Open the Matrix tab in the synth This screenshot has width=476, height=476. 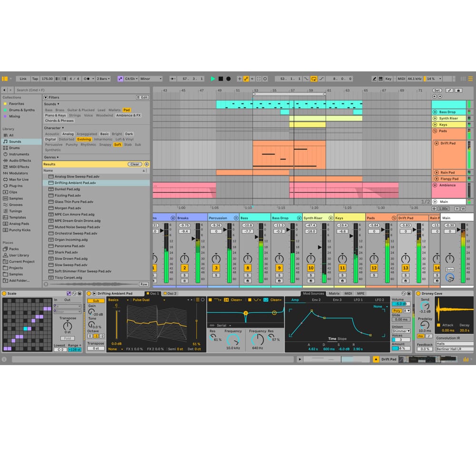coord(334,294)
